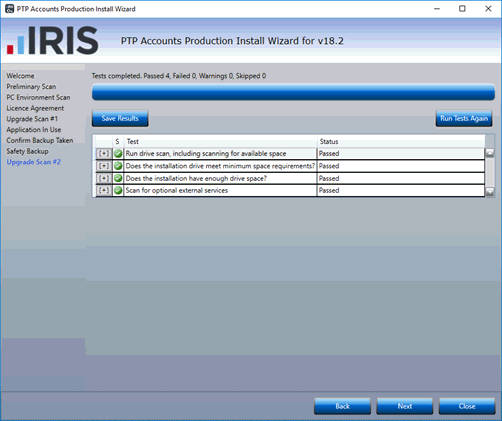Click the green check icon for drive scan row

pos(118,154)
